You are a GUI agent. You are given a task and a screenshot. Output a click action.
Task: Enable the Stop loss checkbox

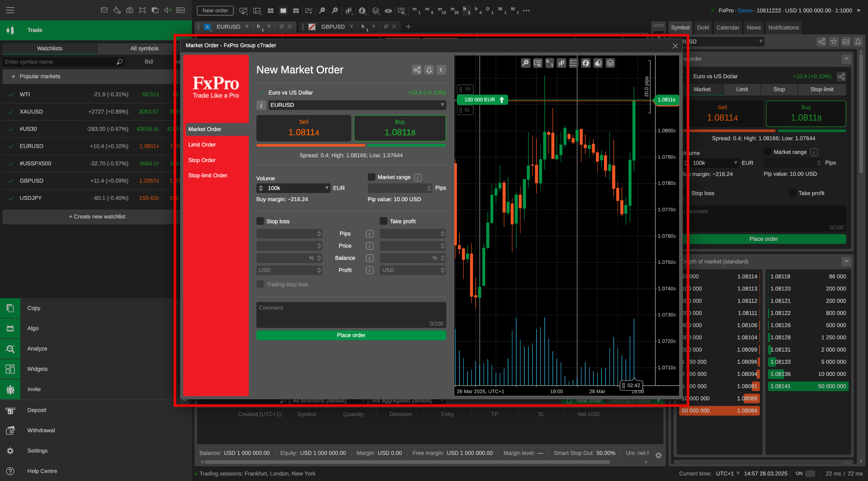click(x=260, y=221)
